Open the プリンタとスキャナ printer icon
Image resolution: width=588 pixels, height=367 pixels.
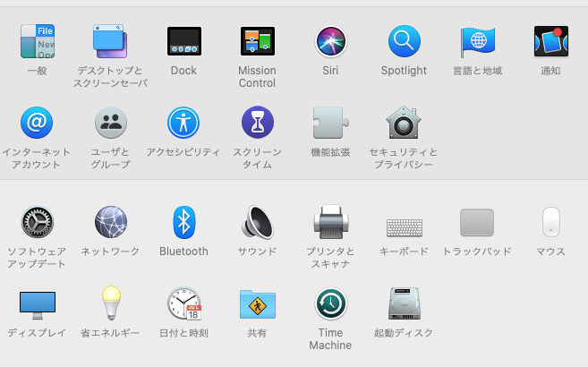[331, 222]
